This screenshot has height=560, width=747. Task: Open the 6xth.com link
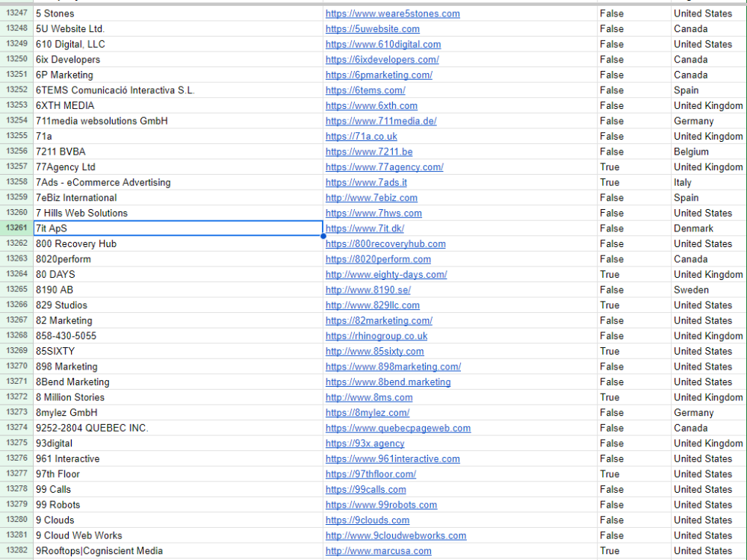pos(371,106)
